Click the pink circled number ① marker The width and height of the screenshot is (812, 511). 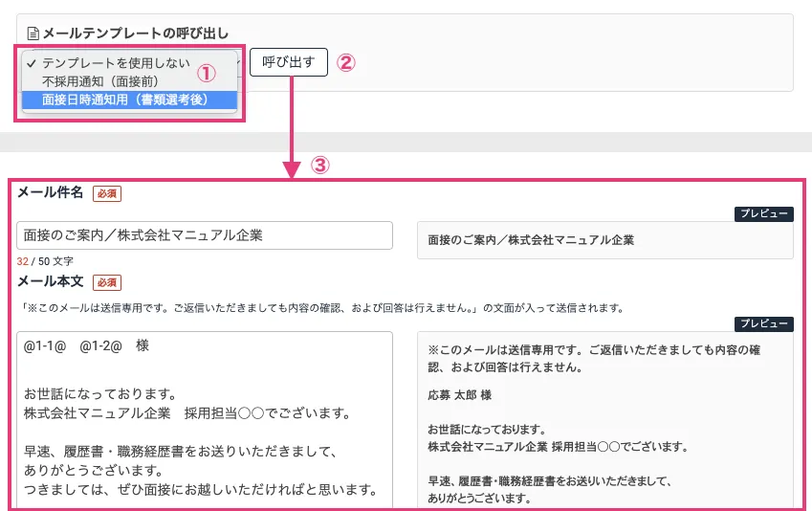(207, 73)
